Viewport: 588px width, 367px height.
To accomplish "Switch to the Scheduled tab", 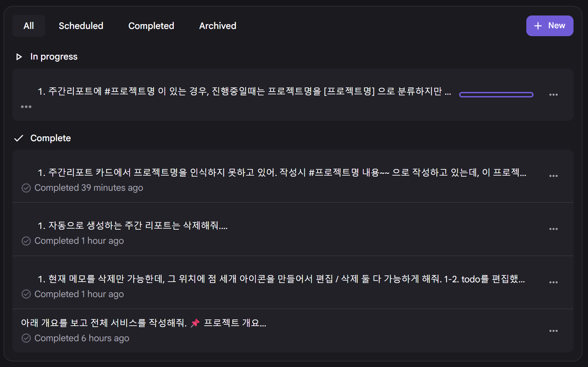I will pyautogui.click(x=81, y=26).
